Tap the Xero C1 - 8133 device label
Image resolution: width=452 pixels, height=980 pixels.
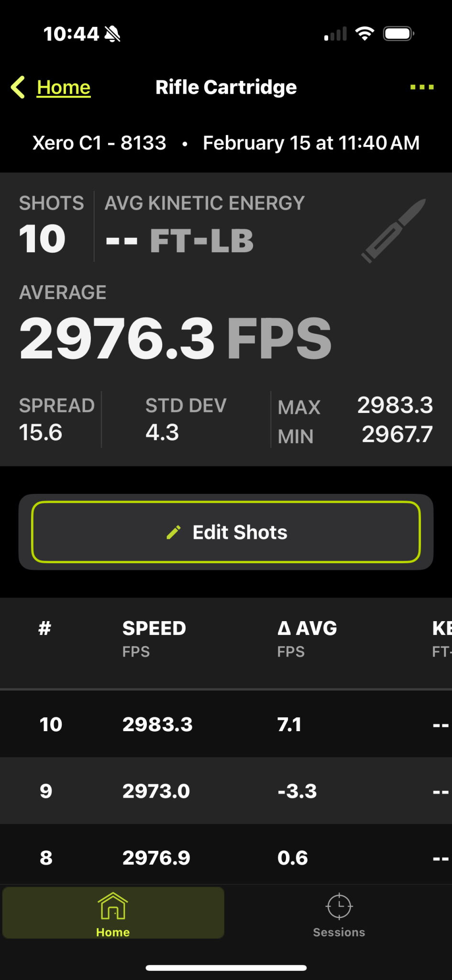[x=99, y=143]
